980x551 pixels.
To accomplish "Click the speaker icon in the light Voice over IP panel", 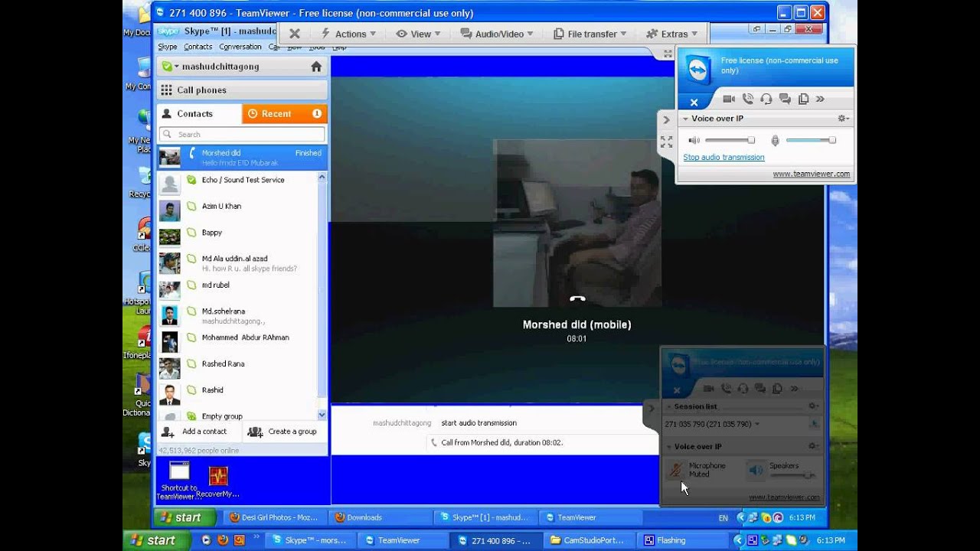I will tap(694, 140).
